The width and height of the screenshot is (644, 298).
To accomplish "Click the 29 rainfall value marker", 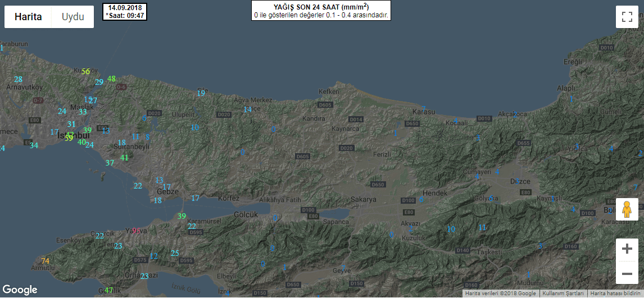I will pyautogui.click(x=99, y=82).
